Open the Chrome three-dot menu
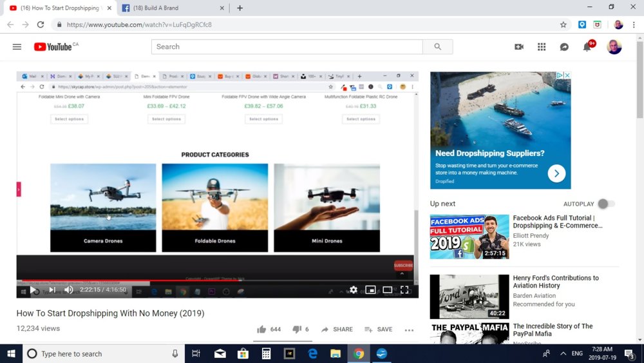 (x=634, y=25)
